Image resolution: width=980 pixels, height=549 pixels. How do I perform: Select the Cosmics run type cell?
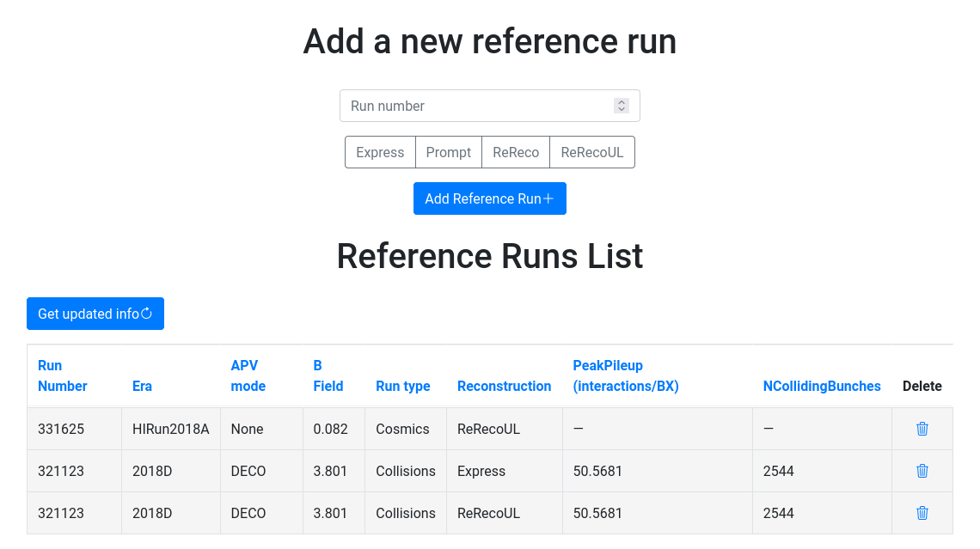[x=406, y=429]
